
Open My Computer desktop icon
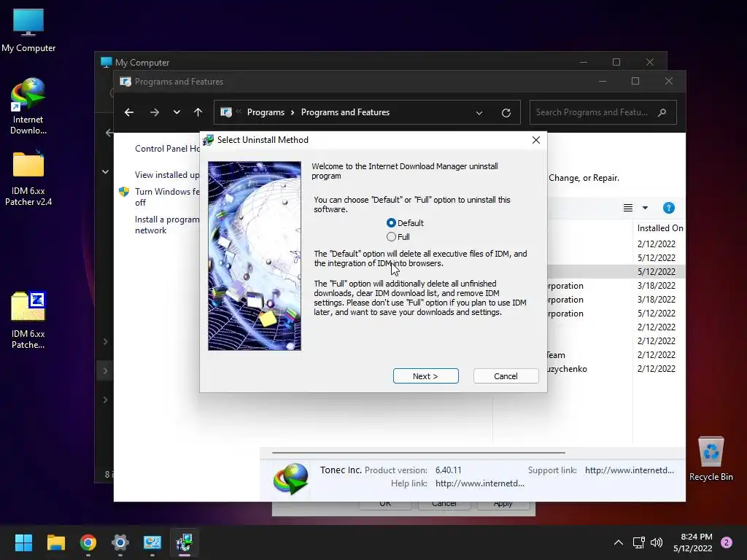[x=28, y=31]
